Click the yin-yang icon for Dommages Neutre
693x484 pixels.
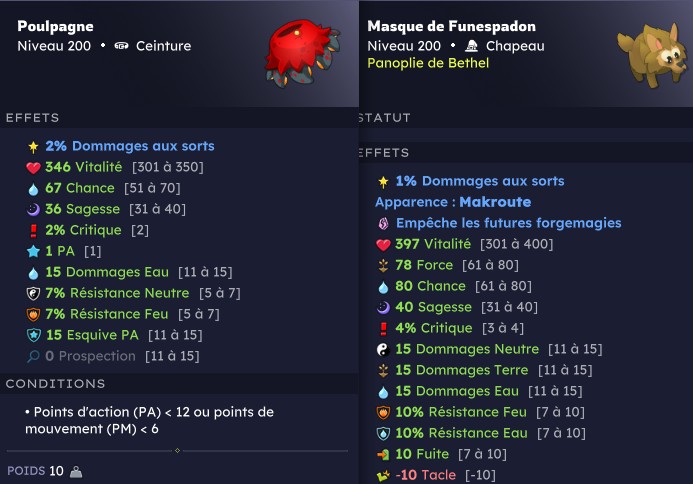(x=383, y=350)
